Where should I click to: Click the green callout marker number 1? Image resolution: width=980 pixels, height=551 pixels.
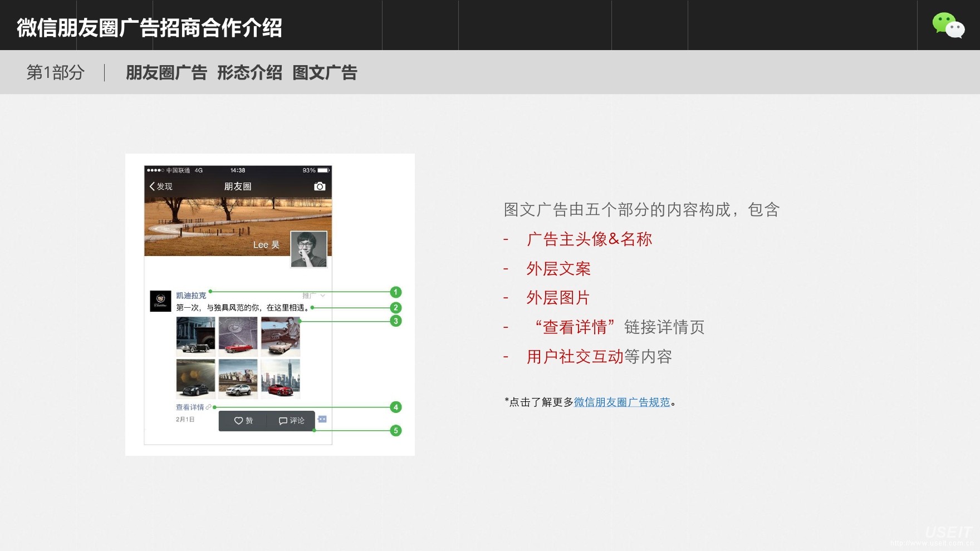point(395,292)
